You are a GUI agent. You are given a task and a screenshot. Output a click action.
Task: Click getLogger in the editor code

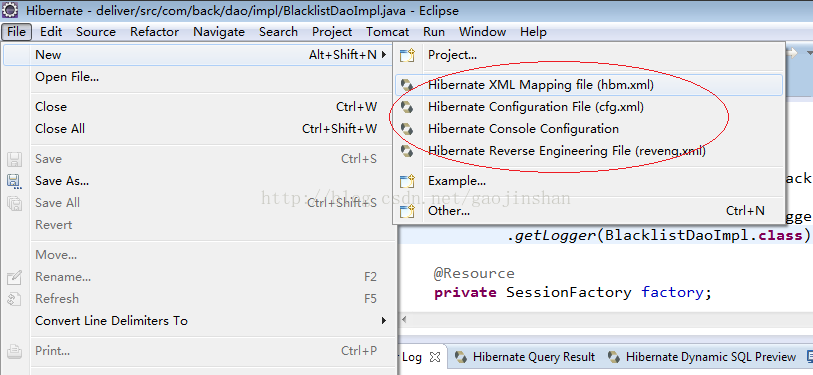(x=555, y=237)
